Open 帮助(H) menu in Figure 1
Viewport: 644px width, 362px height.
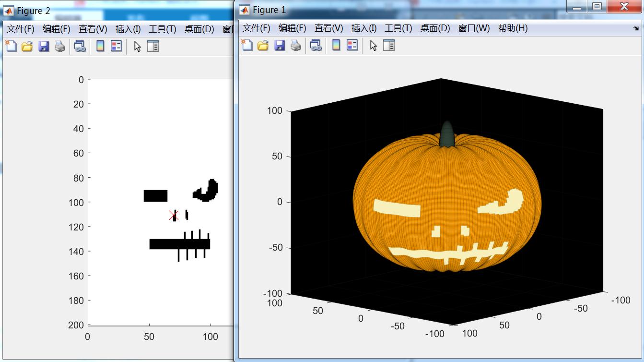[x=513, y=28]
